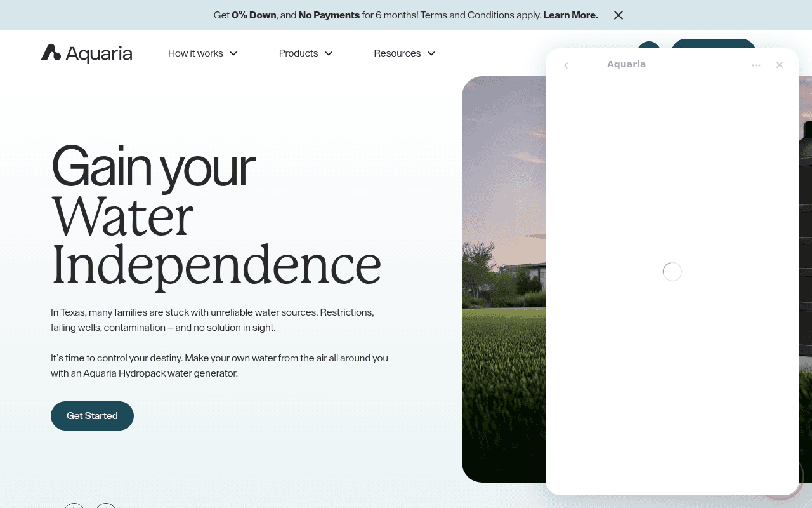Go back in the Aquaria chat widget
This screenshot has height=508, width=812.
tap(566, 65)
